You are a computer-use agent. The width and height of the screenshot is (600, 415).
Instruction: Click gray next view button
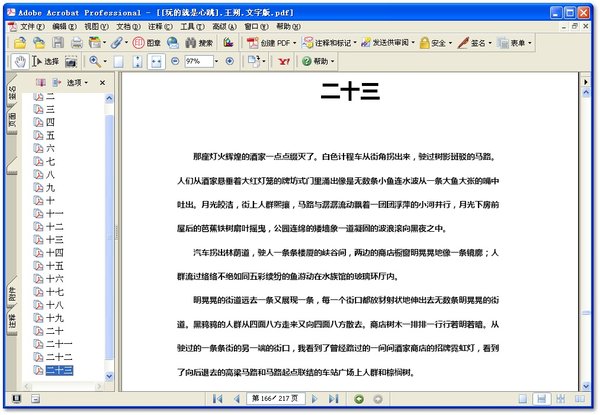click(378, 399)
